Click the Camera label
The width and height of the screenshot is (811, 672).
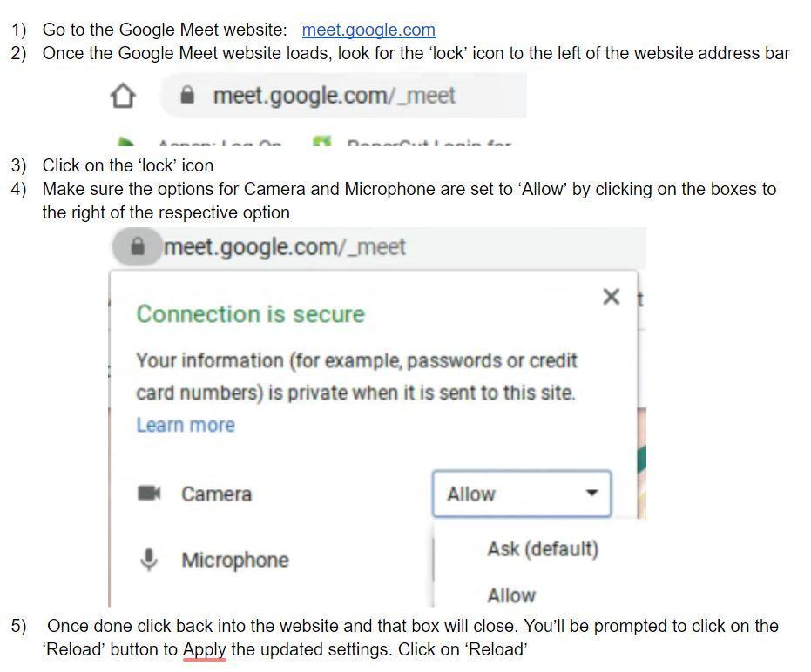click(216, 494)
